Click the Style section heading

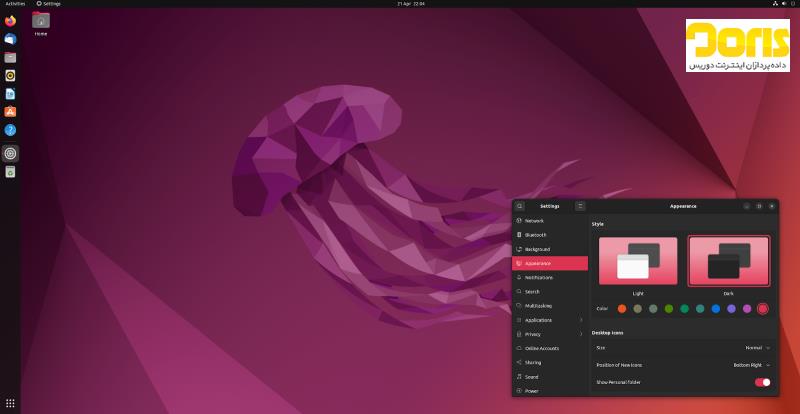click(597, 224)
